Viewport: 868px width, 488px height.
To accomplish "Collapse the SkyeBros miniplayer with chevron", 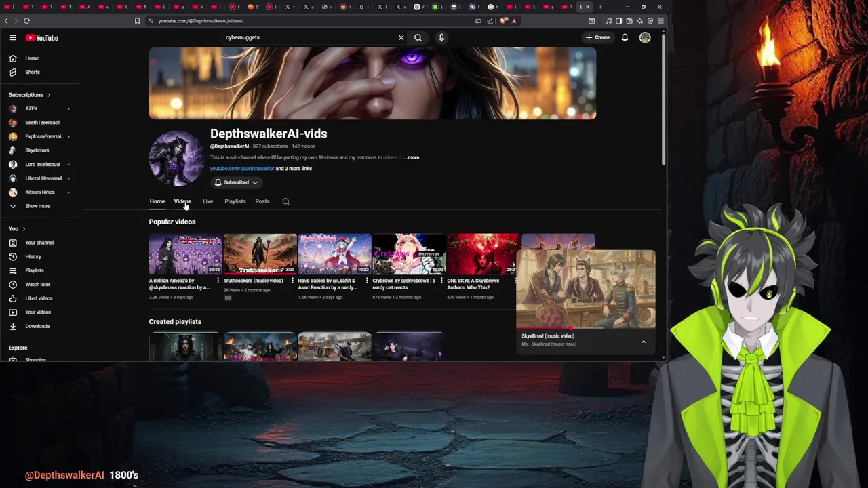I will (644, 342).
